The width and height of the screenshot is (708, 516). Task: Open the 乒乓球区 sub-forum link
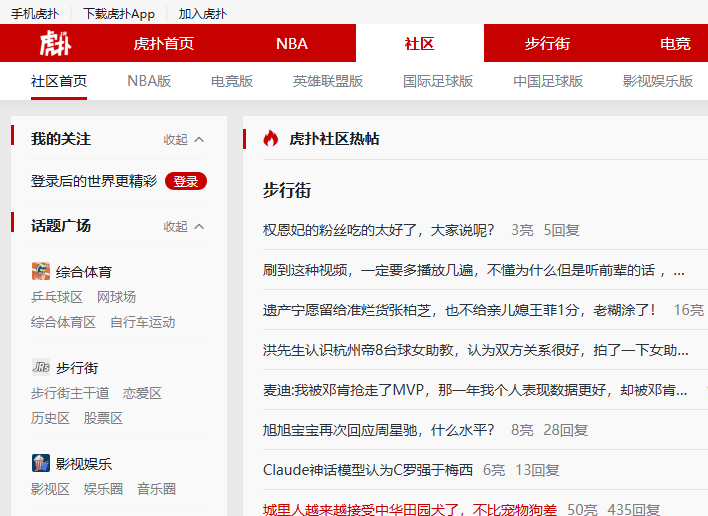click(57, 297)
